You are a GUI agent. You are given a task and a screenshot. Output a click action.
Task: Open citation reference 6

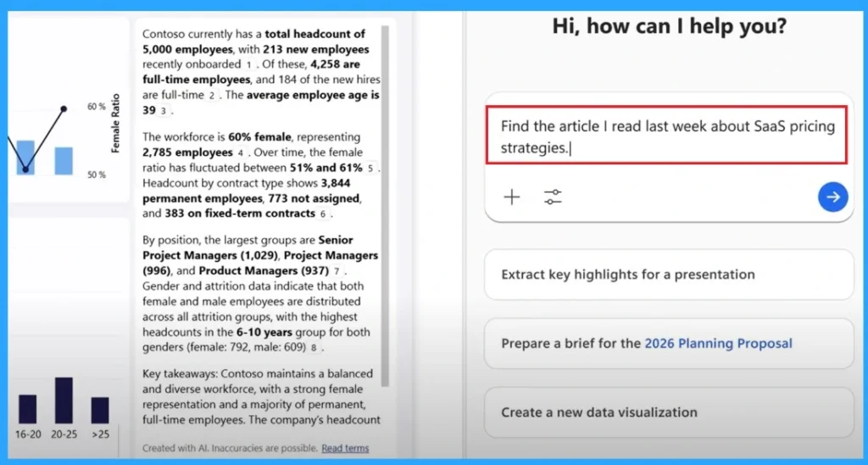coord(323,214)
